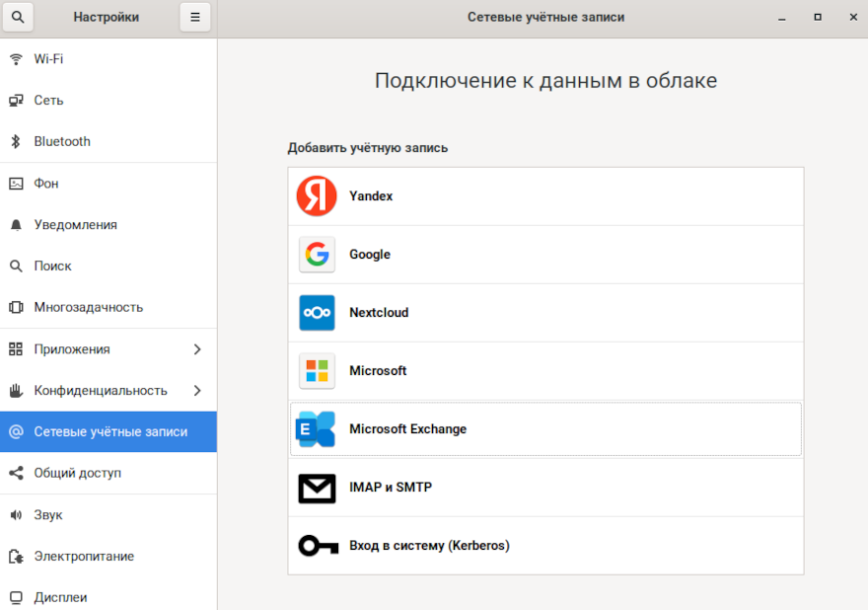The image size is (868, 610).
Task: Open the hamburger menu in Settings header
Action: 195,17
